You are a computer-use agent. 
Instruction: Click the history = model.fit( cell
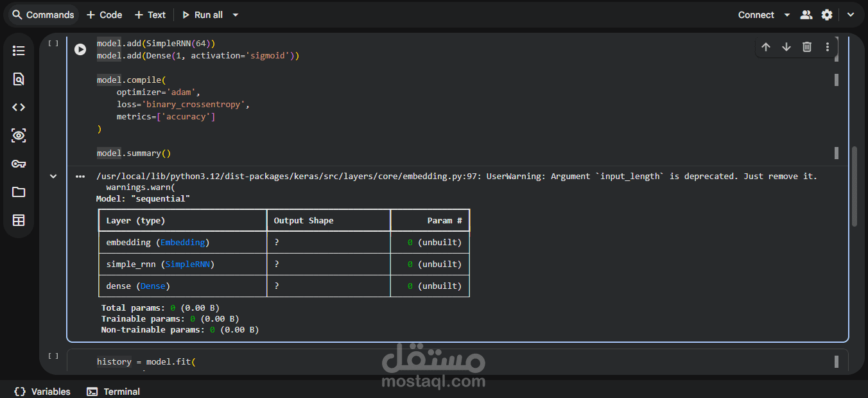tap(146, 361)
